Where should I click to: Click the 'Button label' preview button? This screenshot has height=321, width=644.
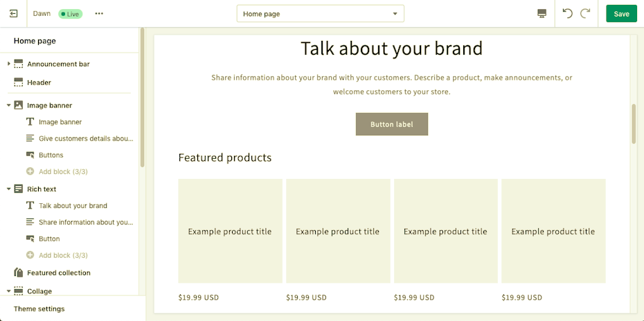[x=391, y=125]
